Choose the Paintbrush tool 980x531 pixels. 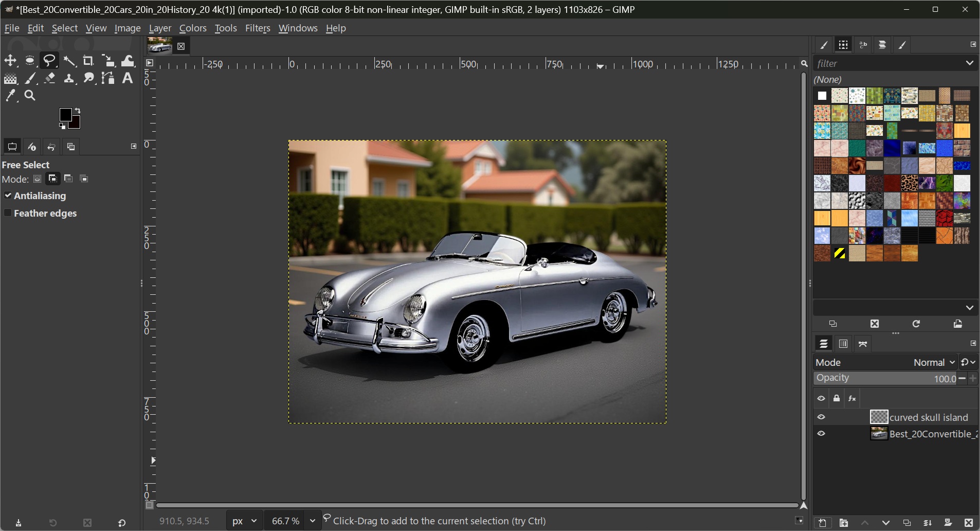30,78
